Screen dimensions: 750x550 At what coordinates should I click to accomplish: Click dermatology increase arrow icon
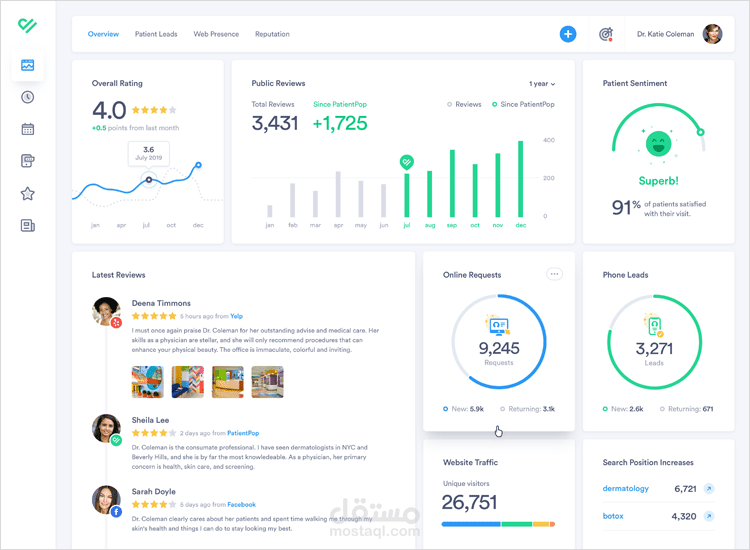[709, 488]
